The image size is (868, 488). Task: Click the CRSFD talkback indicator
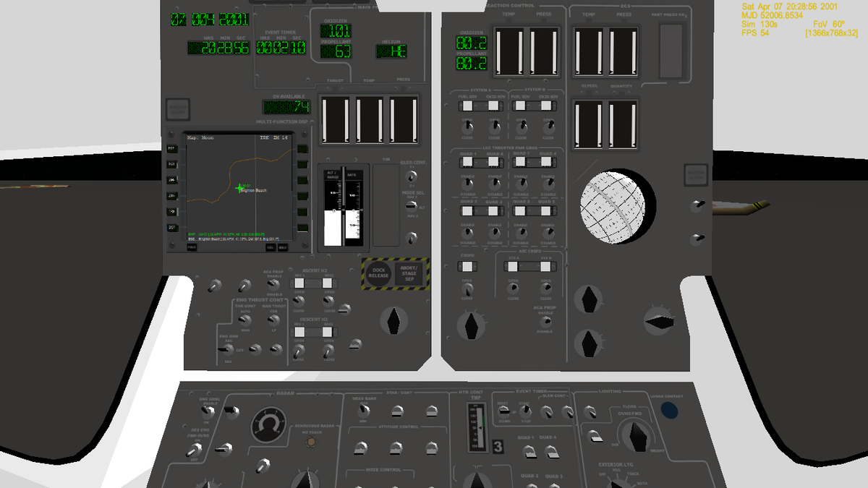(467, 266)
